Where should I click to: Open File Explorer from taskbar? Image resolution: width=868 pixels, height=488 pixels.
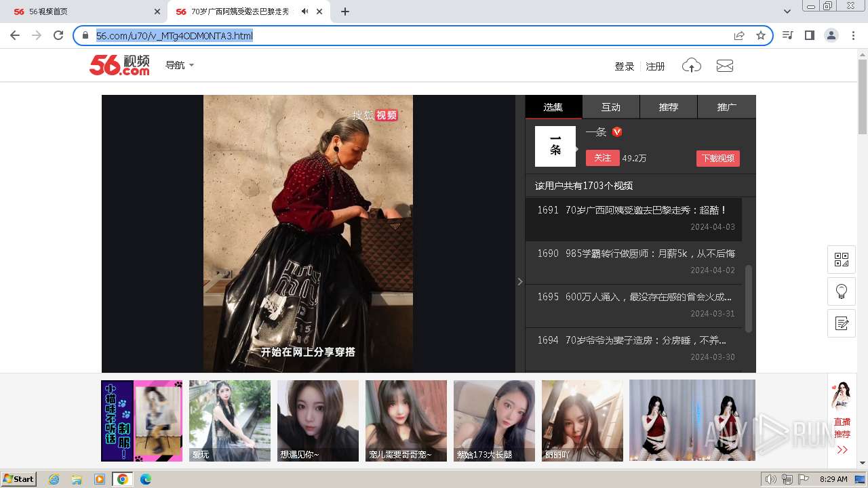tap(77, 479)
